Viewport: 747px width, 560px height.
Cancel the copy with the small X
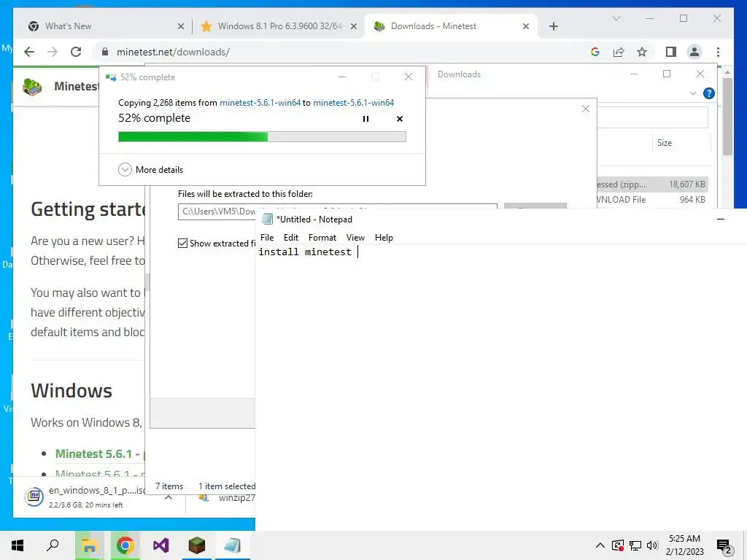point(400,119)
